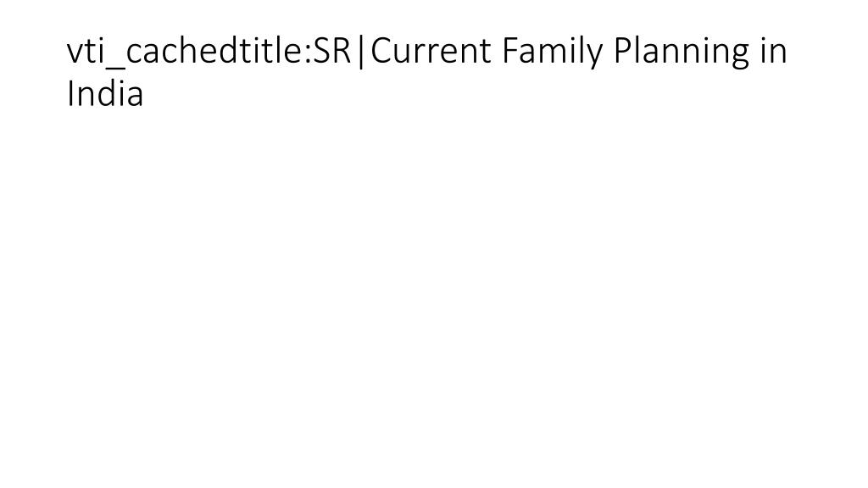868x488 pixels.
Task: Click the colon after "cachedtitle"
Action: pos(309,55)
